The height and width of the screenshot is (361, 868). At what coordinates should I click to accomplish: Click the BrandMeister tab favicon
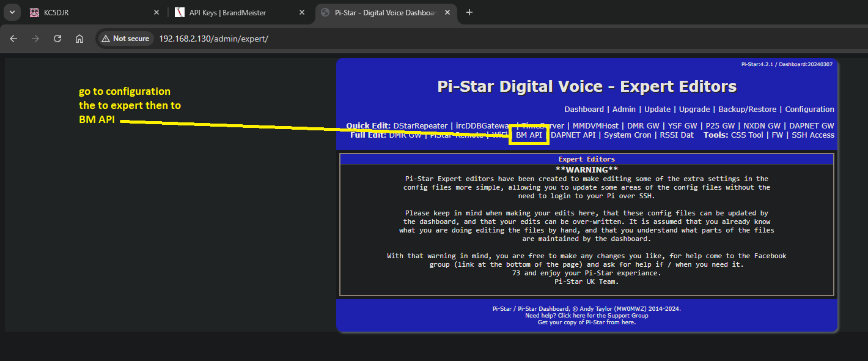[179, 12]
